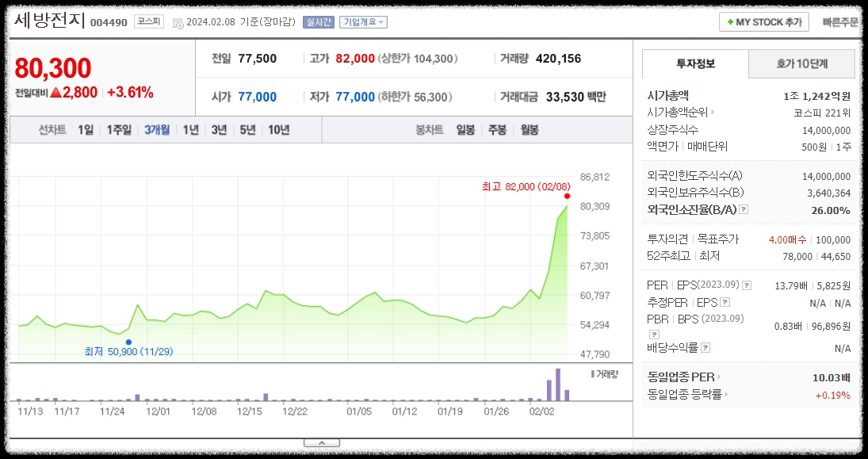The image size is (868, 459).
Task: Click the 외국인보유주식수 value 3,640,364
Action: coord(828,193)
